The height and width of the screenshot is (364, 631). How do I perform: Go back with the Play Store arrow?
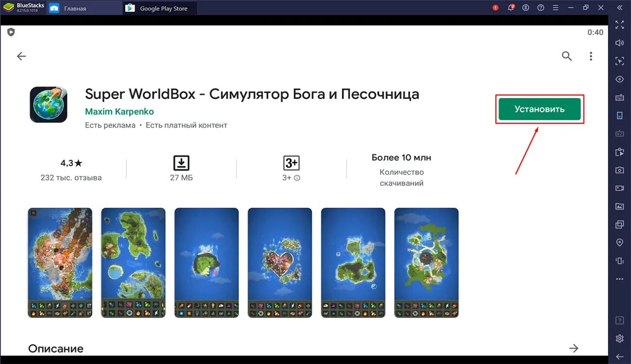(21, 56)
